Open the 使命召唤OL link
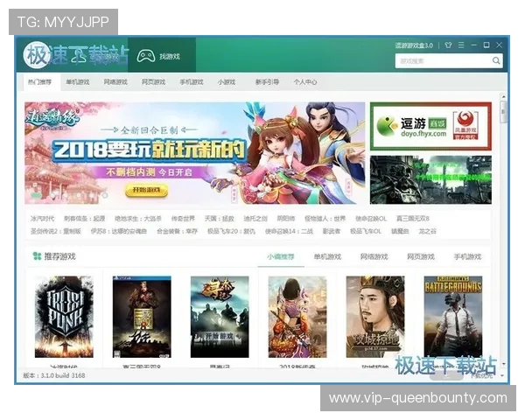Image resolution: width=525 pixels, height=420 pixels. [371, 219]
